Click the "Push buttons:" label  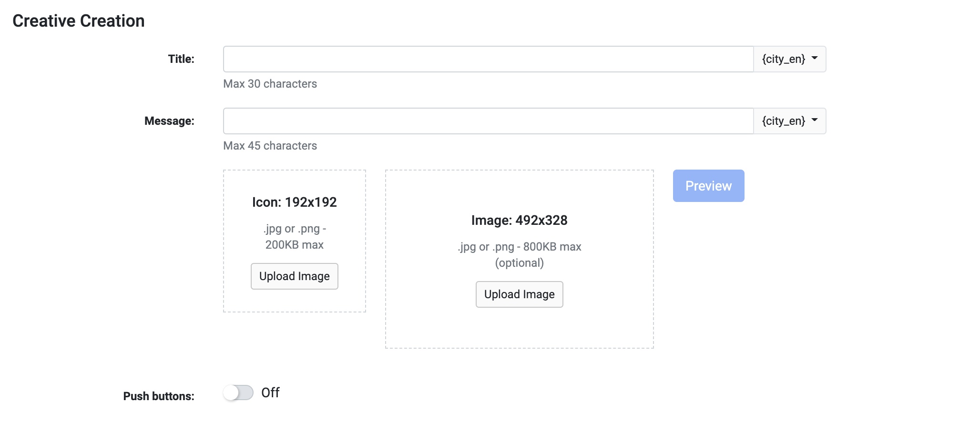pyautogui.click(x=159, y=396)
